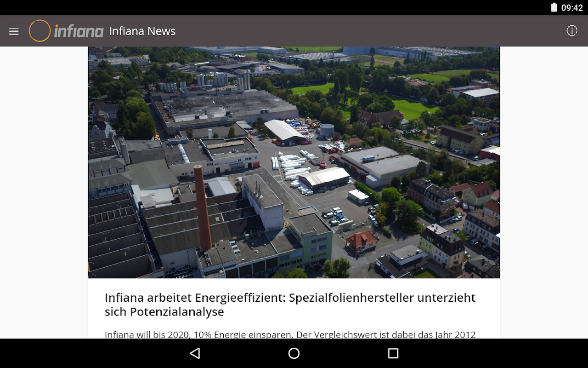Tap the Infiana News title
This screenshot has width=588, height=368.
point(142,31)
